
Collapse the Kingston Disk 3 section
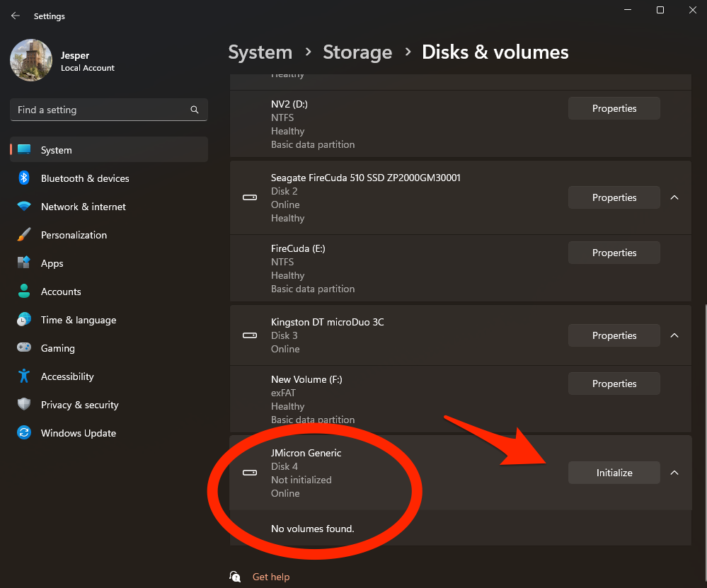pyautogui.click(x=674, y=335)
